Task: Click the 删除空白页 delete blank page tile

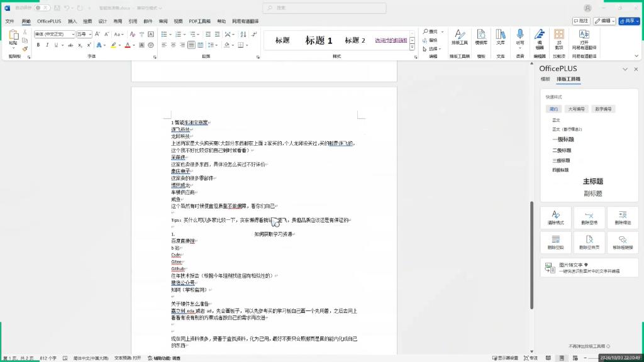Action: tap(589, 243)
